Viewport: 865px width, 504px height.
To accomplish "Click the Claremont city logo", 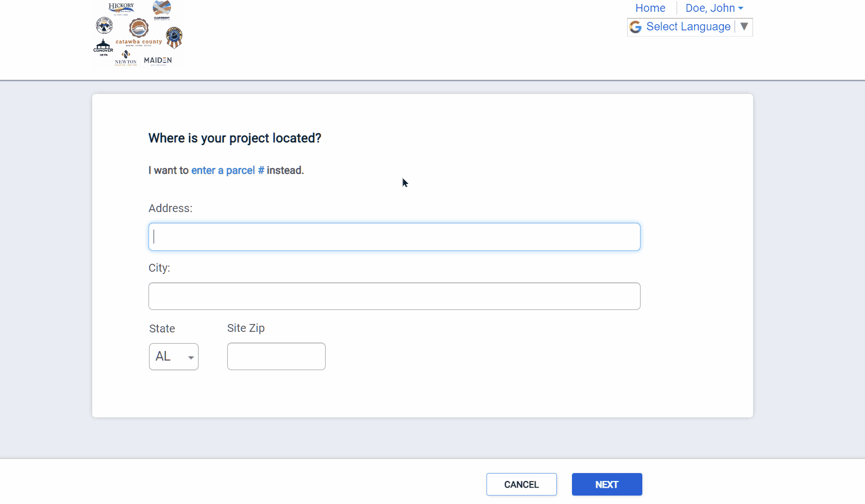I will tap(162, 10).
